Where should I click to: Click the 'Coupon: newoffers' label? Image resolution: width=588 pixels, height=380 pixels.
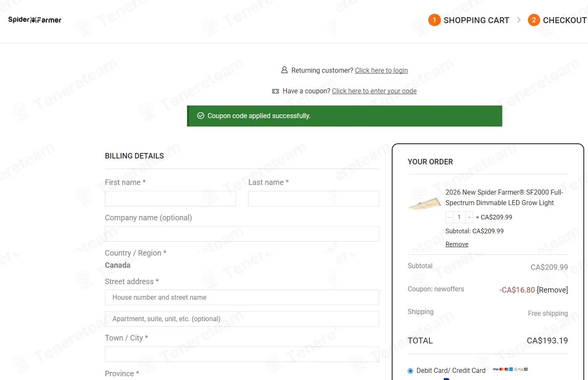436,289
